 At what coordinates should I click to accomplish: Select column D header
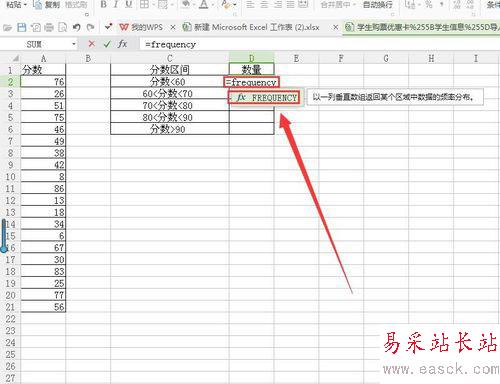point(252,58)
